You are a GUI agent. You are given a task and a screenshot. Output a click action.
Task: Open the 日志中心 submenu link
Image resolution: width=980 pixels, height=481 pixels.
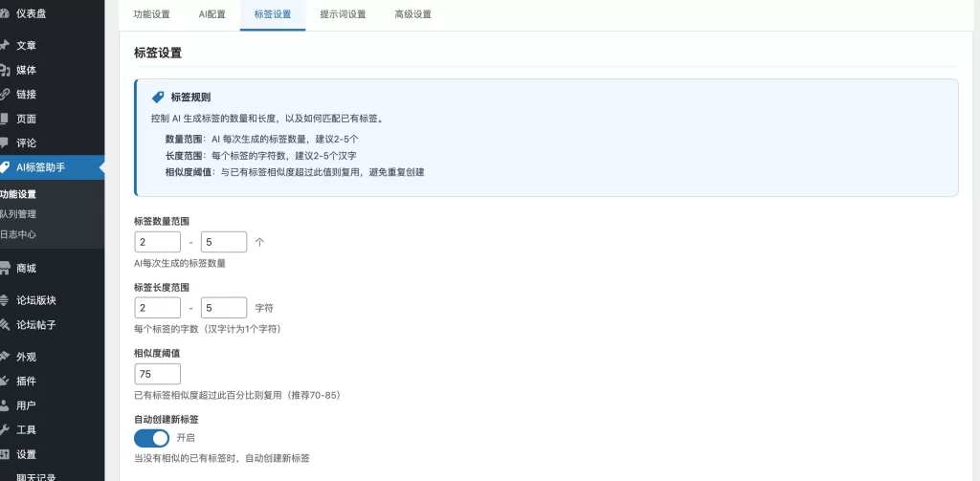[18, 235]
